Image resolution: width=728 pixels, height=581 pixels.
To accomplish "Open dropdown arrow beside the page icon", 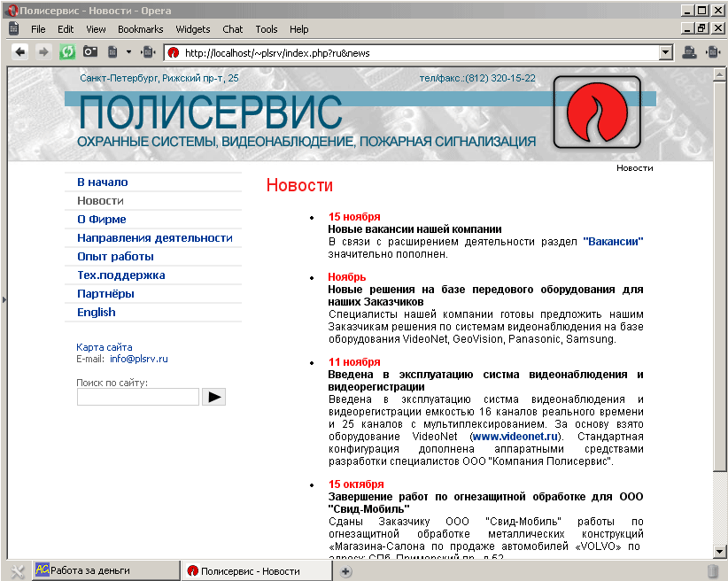I will click(128, 52).
